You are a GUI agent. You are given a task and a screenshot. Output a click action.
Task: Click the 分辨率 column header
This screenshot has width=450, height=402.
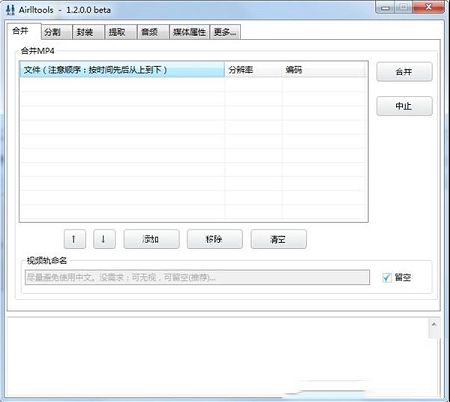[x=253, y=70]
